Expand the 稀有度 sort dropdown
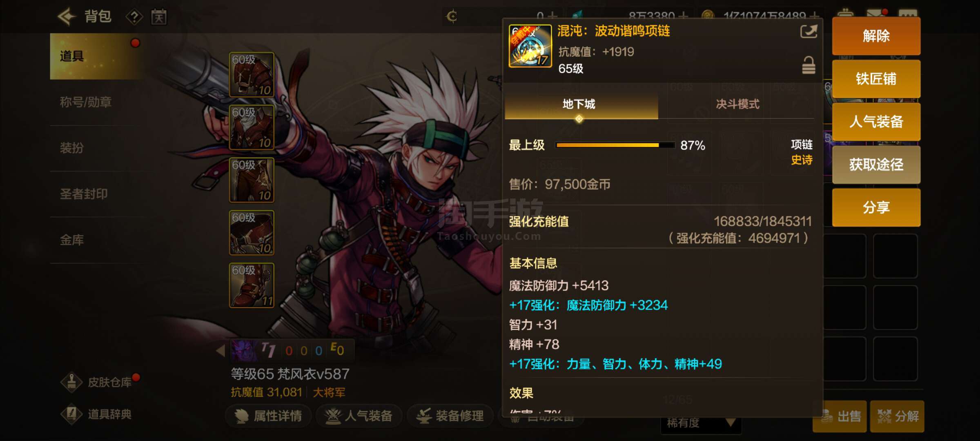Screen dimensions: 980x441 point(701,423)
